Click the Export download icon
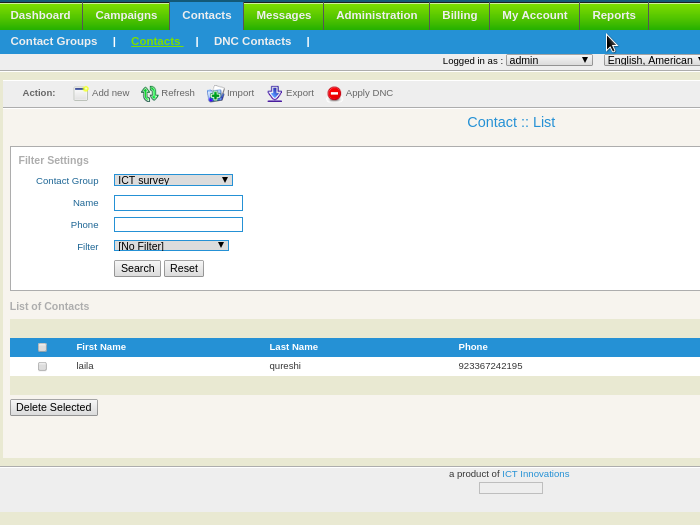The image size is (700, 525). pyautogui.click(x=275, y=93)
